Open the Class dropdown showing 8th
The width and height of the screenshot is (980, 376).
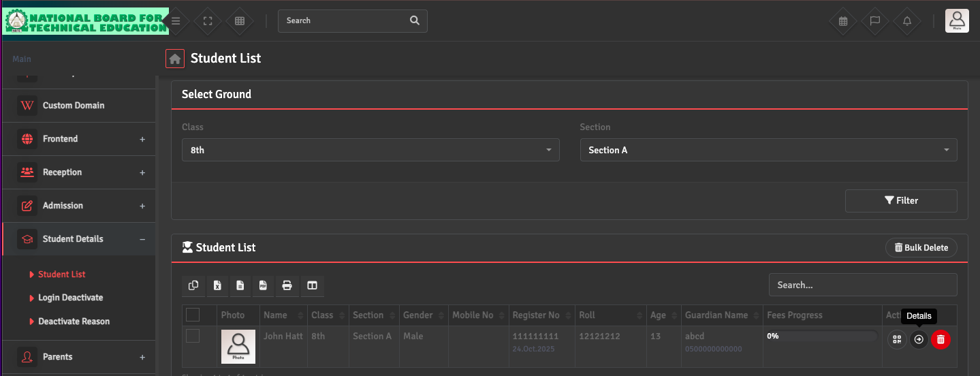(x=370, y=150)
